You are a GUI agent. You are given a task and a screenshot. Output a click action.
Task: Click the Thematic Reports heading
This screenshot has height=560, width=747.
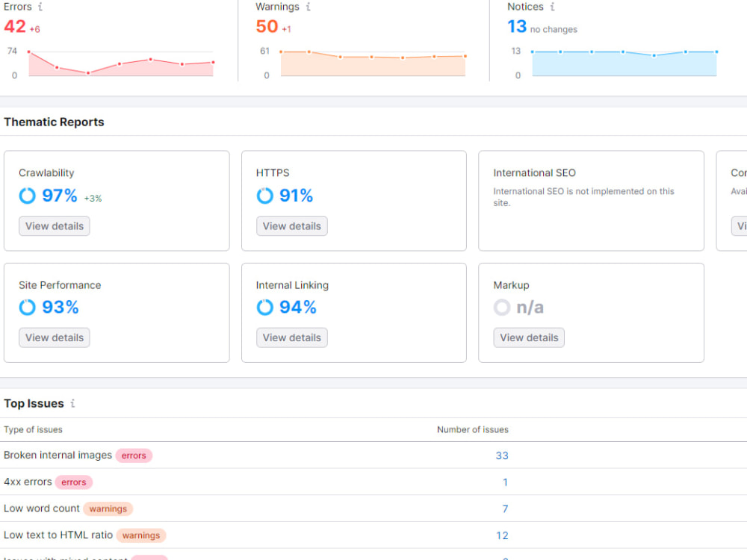pos(54,122)
